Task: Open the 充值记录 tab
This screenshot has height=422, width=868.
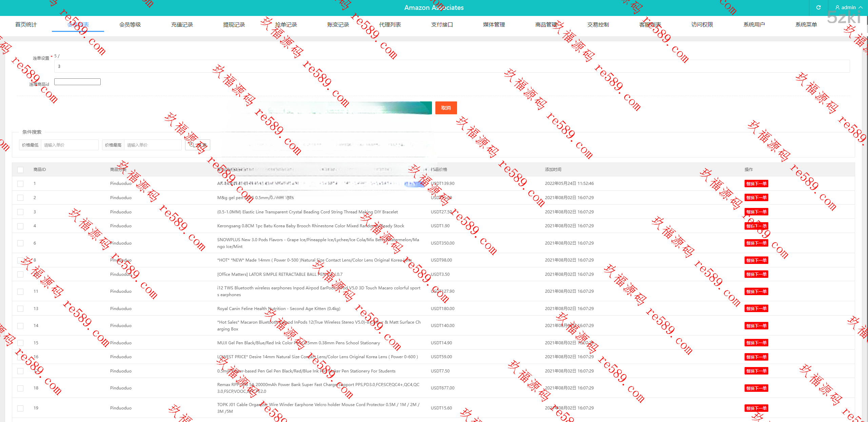Action: [182, 24]
